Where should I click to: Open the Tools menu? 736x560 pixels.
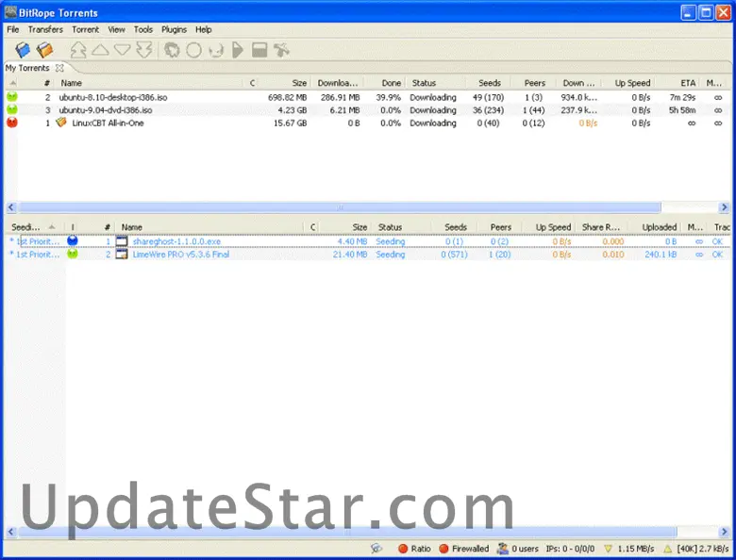coord(143,29)
